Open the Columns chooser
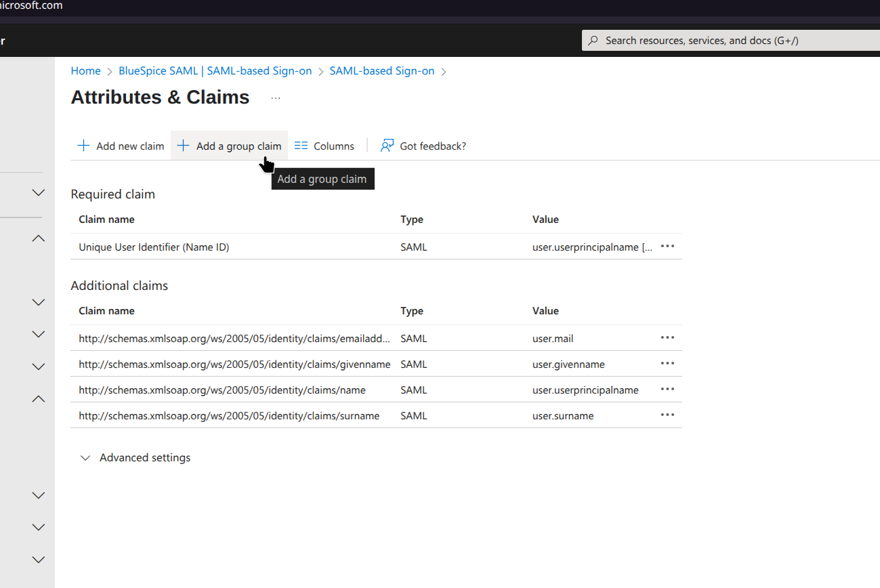Screen dimensions: 880x588 click(324, 146)
